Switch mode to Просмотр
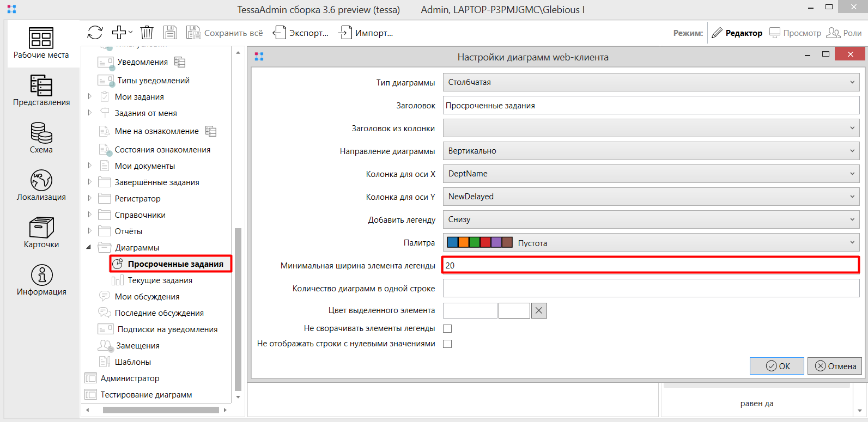868x422 pixels. point(795,33)
